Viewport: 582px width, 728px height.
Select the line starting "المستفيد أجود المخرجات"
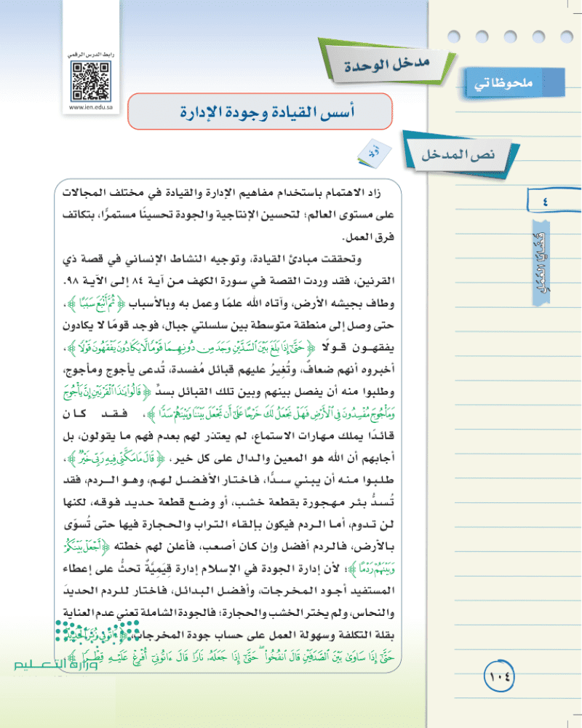pos(228,591)
